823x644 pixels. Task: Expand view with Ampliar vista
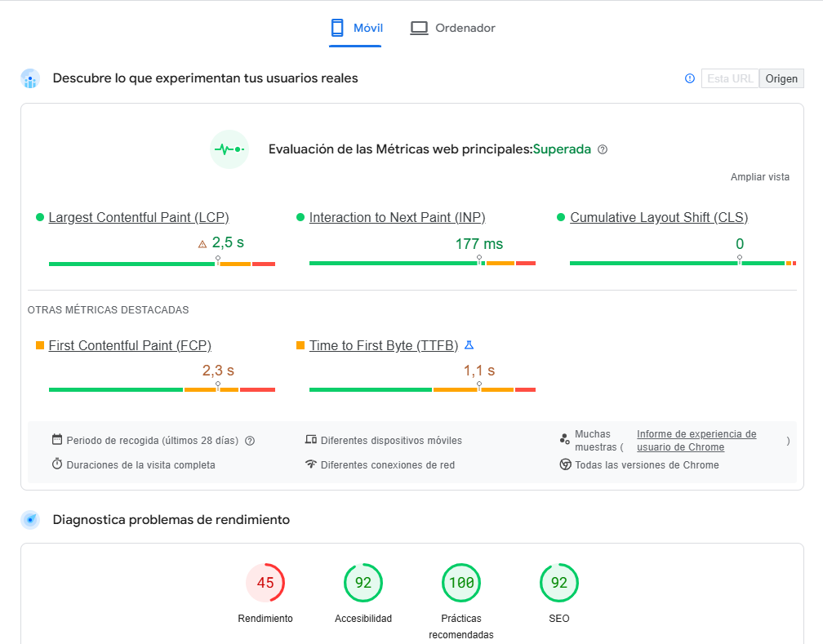point(759,177)
